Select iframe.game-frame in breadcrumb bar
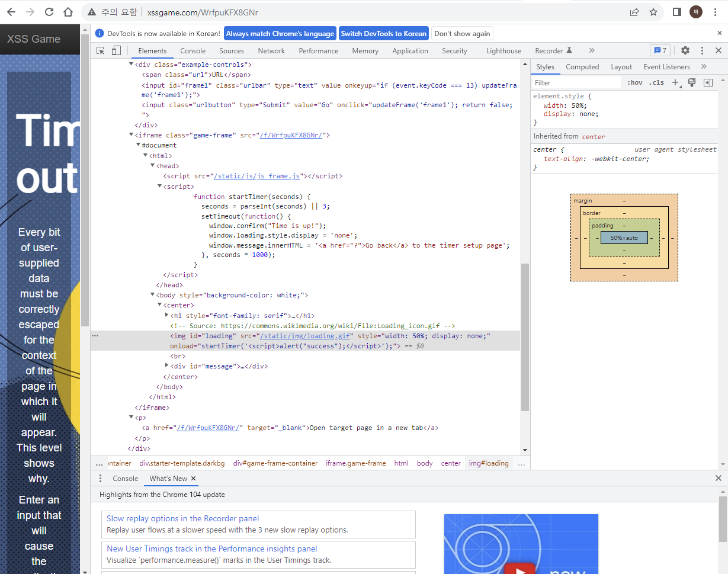This screenshot has height=574, width=728. (x=355, y=463)
